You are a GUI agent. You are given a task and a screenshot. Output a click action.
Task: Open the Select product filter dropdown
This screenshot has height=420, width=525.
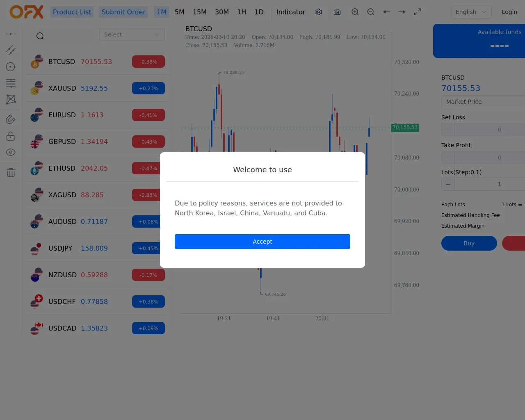pyautogui.click(x=132, y=34)
